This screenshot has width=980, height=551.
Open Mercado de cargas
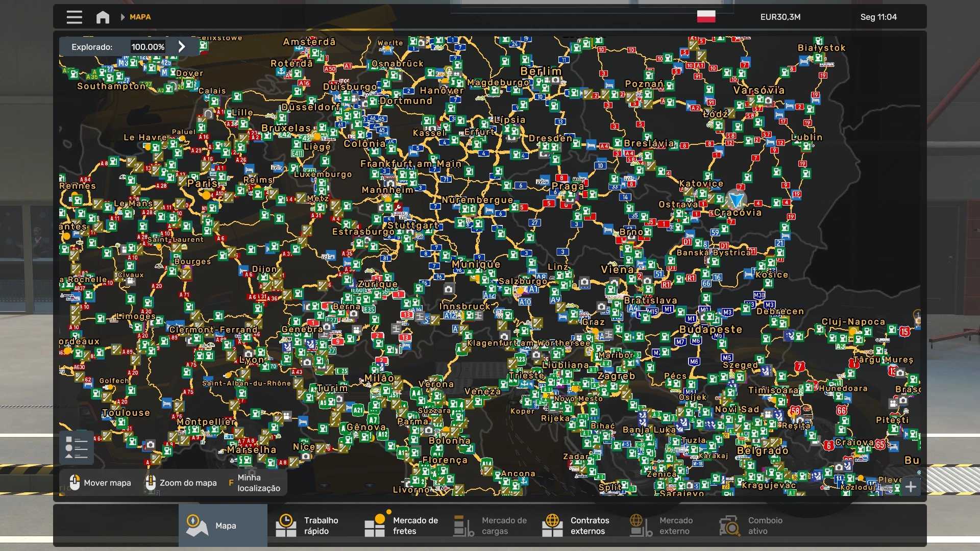(490, 525)
